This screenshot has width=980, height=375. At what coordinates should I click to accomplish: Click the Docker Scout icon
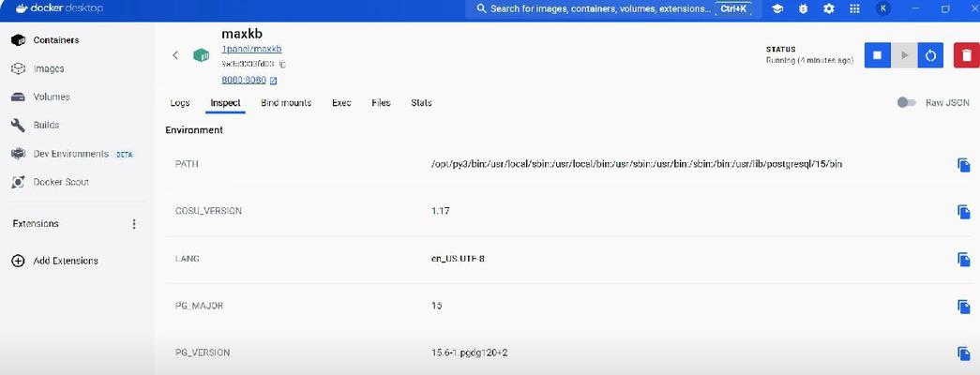(18, 182)
